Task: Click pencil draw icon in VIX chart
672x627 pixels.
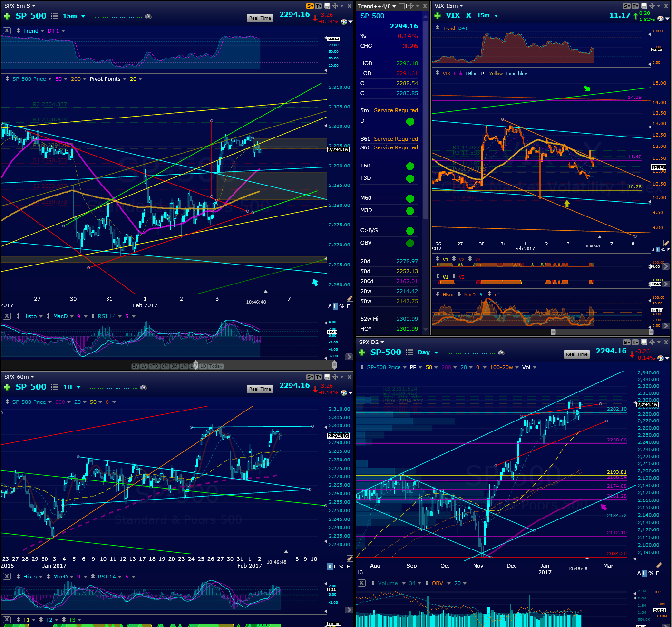Action: pos(666,243)
